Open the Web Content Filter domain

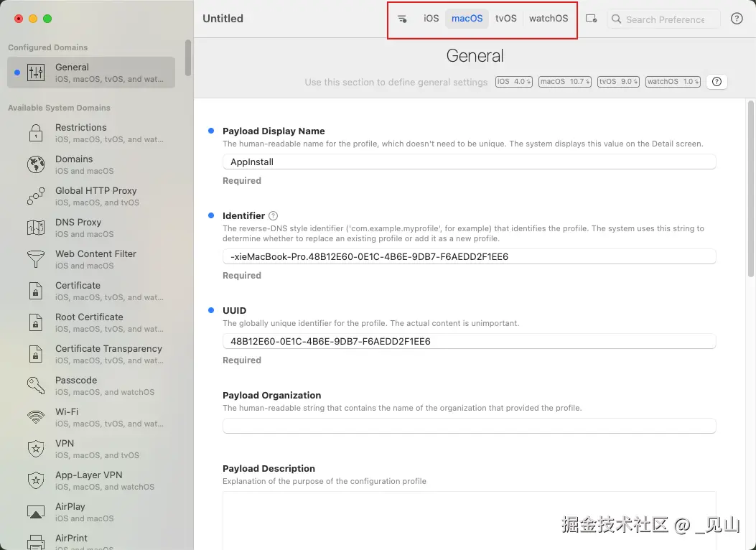click(91, 259)
